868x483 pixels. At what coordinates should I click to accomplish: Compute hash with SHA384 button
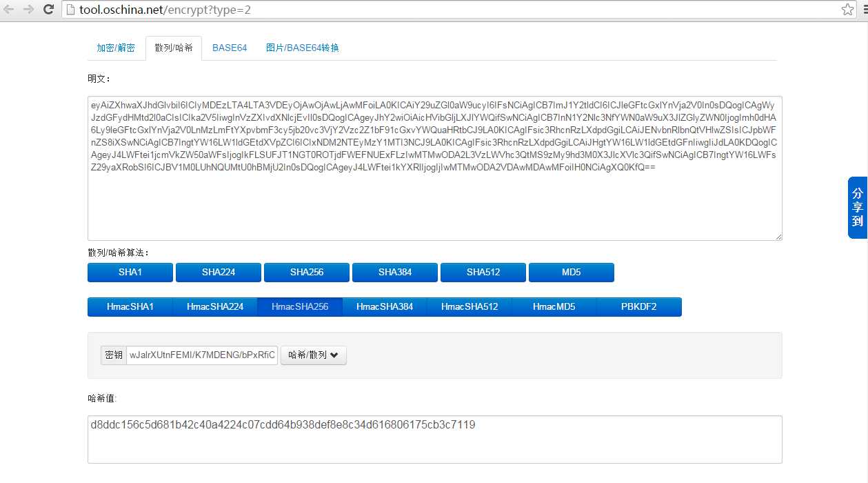click(x=395, y=273)
